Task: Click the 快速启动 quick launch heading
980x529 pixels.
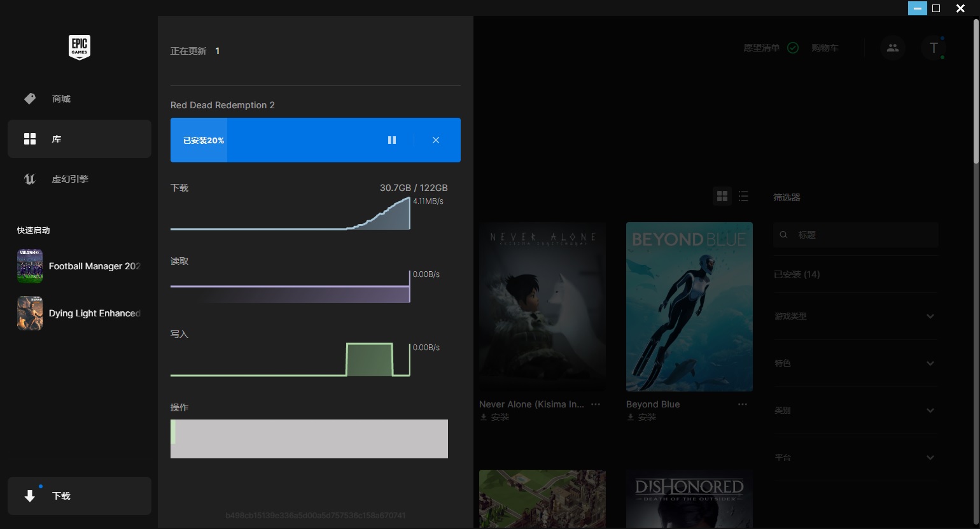Action: coord(33,230)
